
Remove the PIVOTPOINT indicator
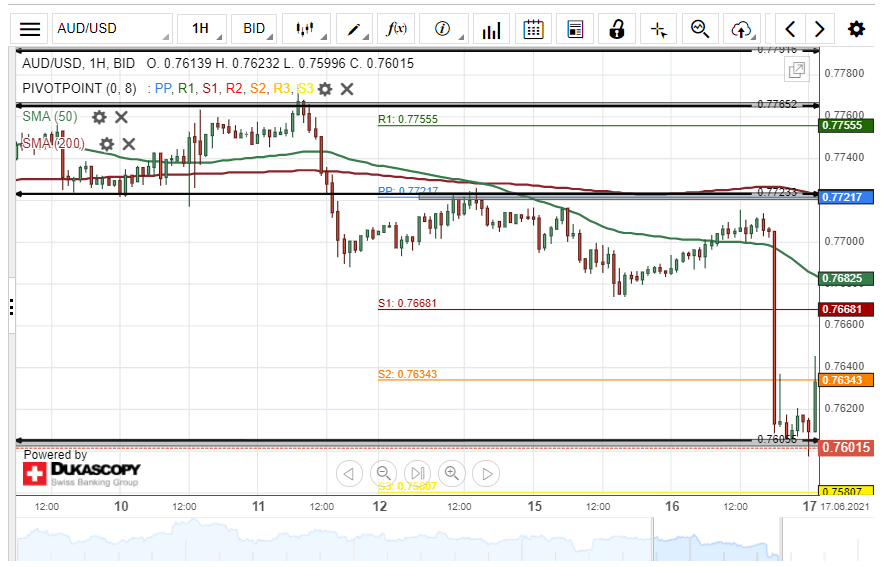coord(347,89)
